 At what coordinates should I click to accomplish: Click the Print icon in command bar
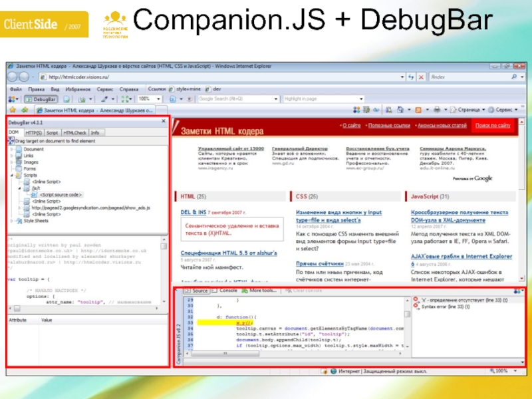tap(437, 110)
